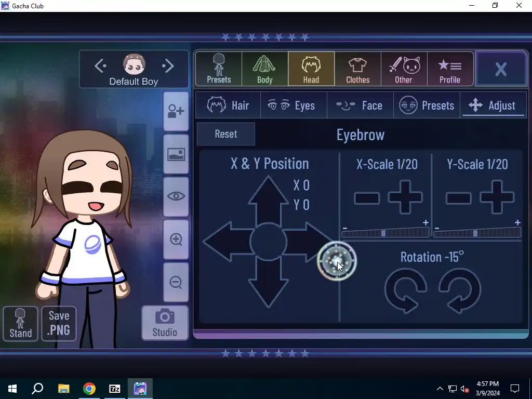Viewport: 532px width, 399px height.
Task: Click the add character icon
Action: 176,111
